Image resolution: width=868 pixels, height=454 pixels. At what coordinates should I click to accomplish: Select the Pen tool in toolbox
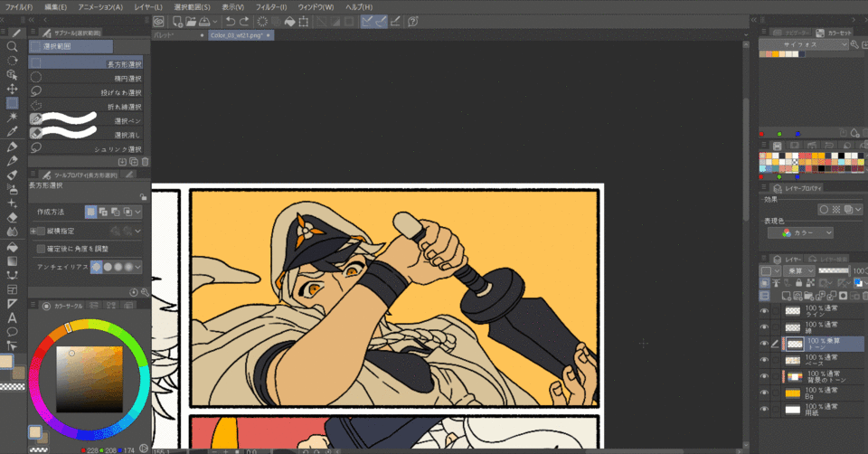pyautogui.click(x=12, y=147)
